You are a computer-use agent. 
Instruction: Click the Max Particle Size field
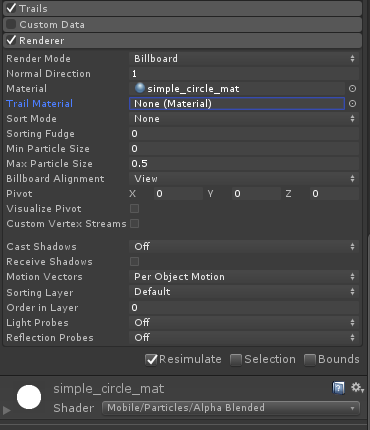(244, 164)
